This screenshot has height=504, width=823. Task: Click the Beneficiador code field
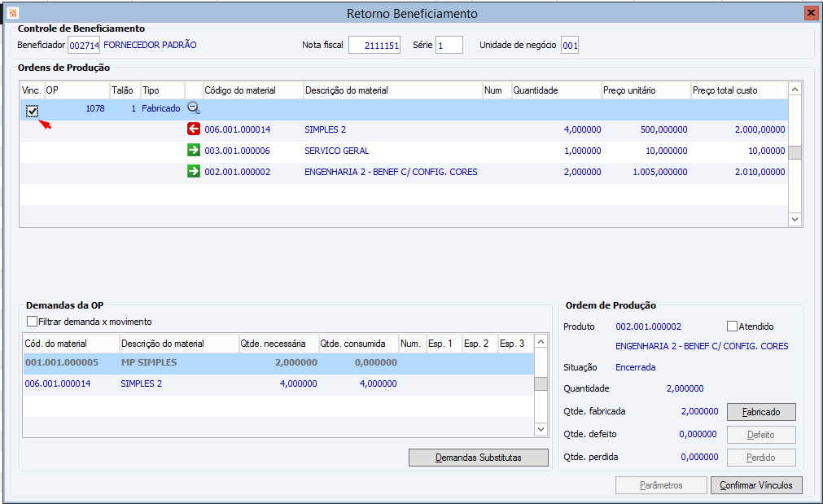click(84, 46)
